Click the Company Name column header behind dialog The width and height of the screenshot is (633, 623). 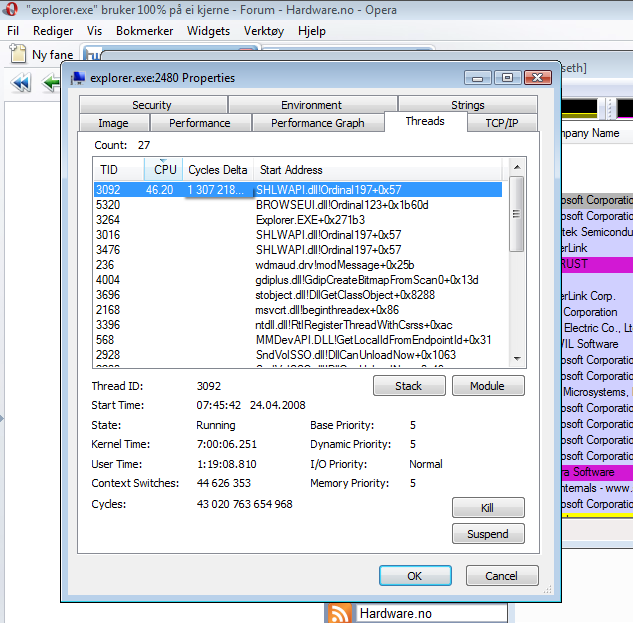(x=590, y=133)
